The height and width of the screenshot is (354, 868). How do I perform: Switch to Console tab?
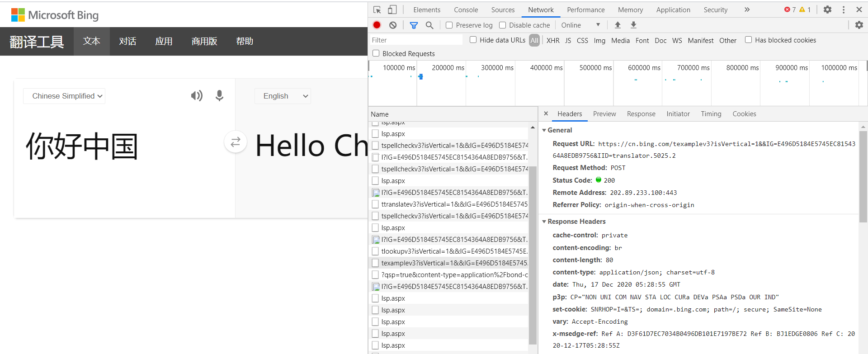click(466, 10)
